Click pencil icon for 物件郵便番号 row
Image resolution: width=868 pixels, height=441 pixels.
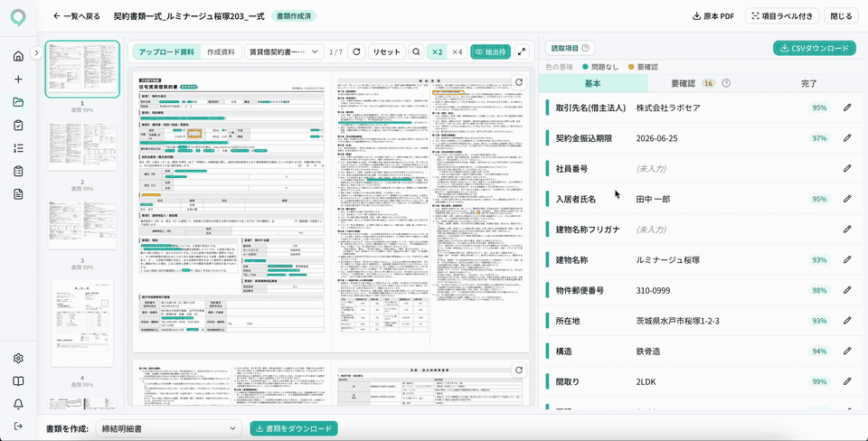847,290
